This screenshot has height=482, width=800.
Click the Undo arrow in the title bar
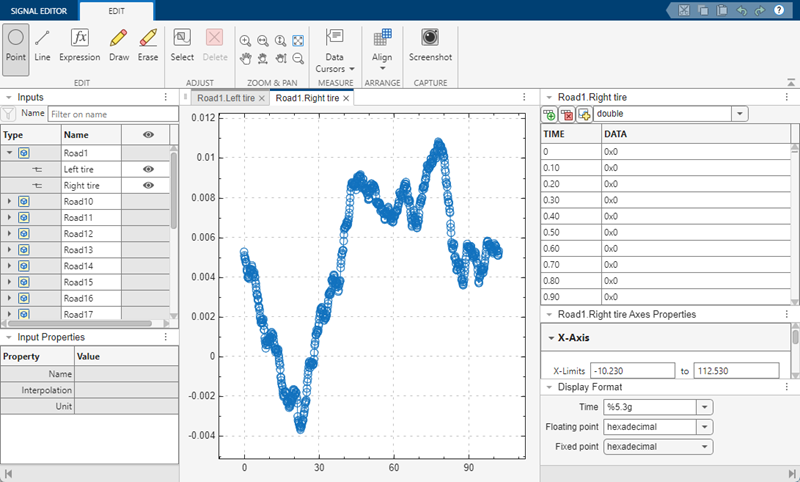tap(741, 10)
